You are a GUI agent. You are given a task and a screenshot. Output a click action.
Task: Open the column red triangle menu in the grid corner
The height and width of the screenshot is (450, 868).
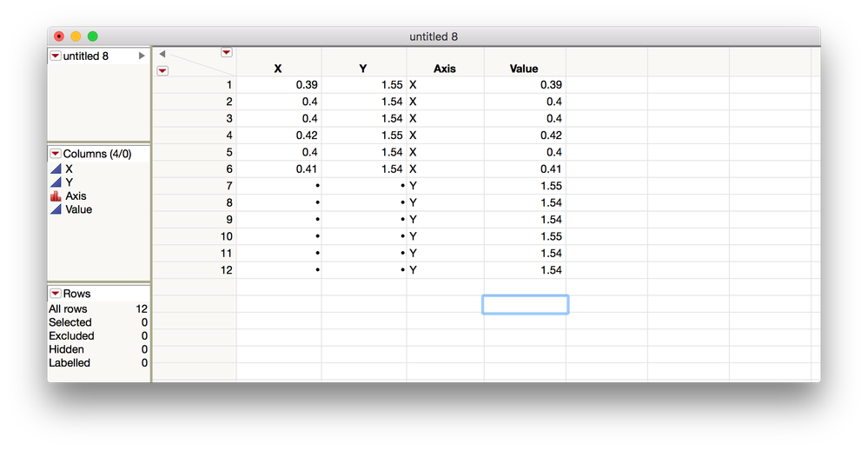pos(227,53)
